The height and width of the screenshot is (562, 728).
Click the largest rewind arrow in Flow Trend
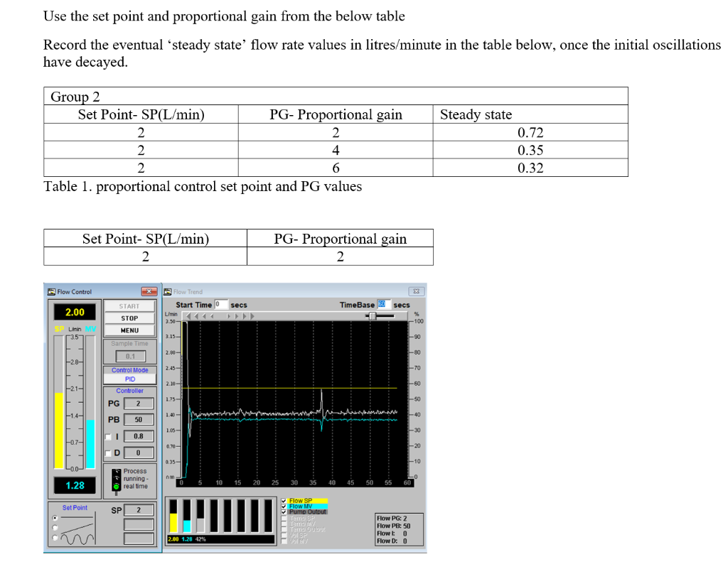tap(188, 316)
